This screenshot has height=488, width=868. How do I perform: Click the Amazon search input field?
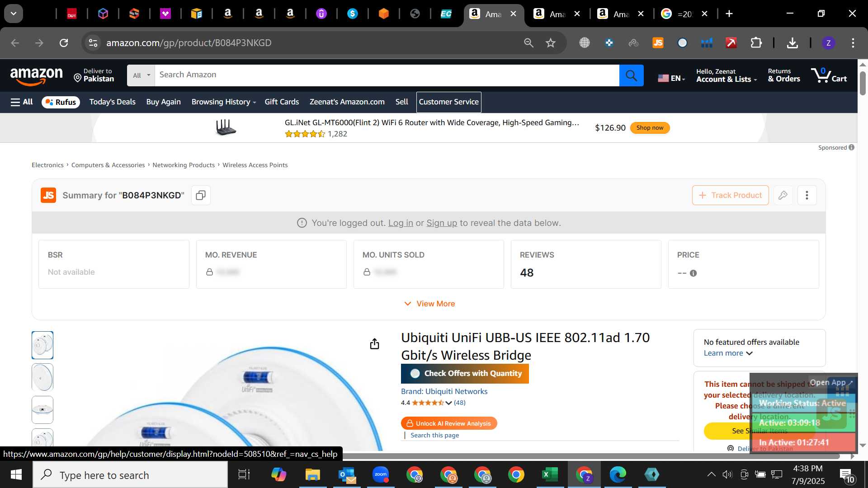coord(387,75)
